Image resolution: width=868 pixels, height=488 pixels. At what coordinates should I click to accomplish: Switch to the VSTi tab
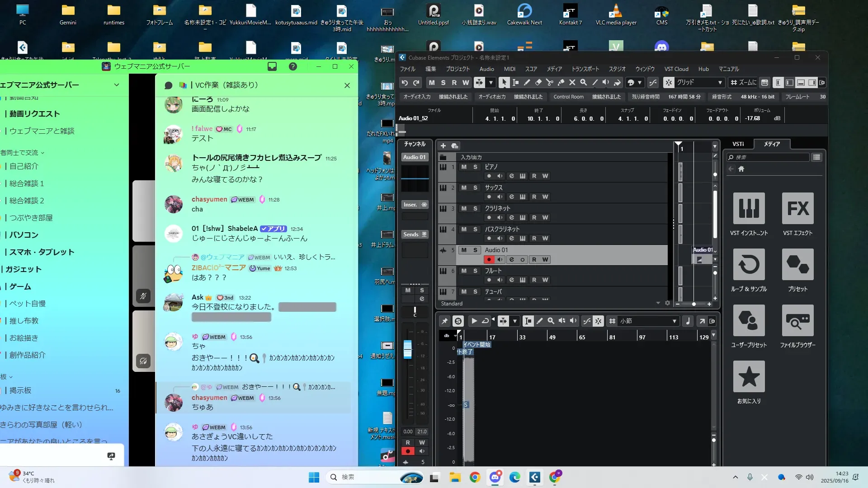738,144
